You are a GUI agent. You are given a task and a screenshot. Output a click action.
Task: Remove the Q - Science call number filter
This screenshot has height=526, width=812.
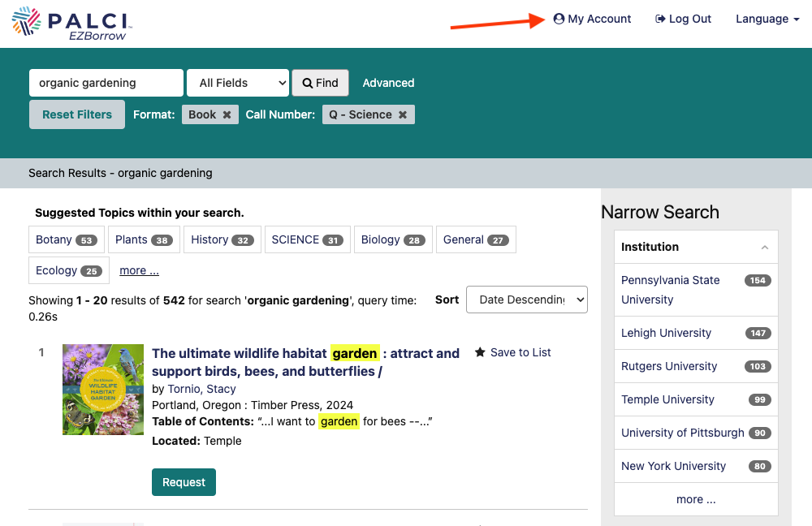[403, 114]
